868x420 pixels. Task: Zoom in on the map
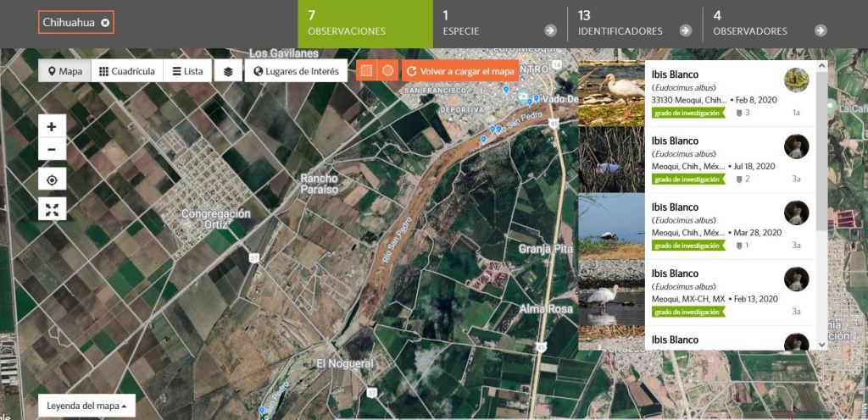coord(52,126)
